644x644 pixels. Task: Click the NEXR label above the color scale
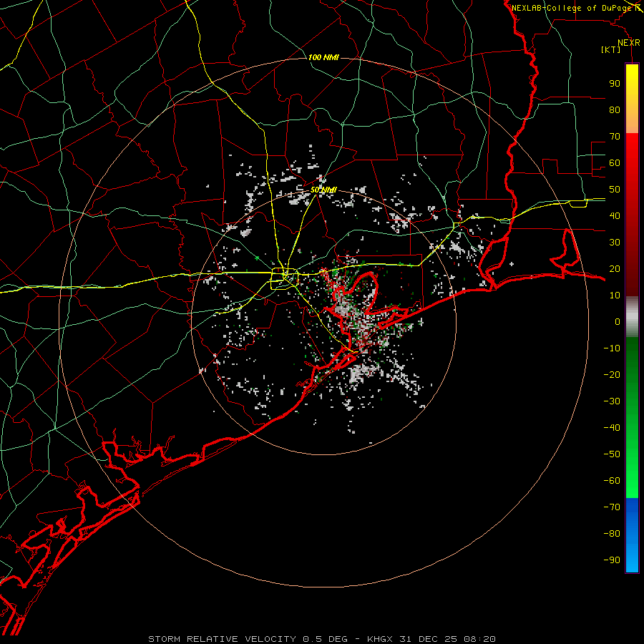629,43
